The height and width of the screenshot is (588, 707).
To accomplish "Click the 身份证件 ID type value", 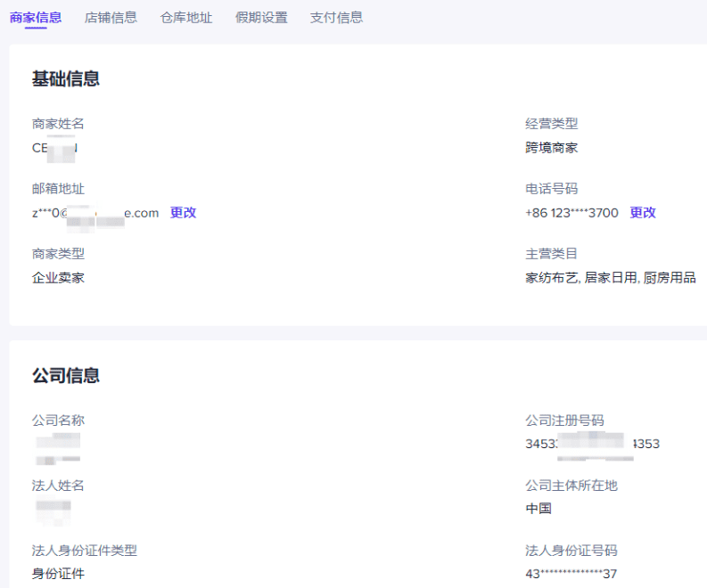I will coord(58,574).
